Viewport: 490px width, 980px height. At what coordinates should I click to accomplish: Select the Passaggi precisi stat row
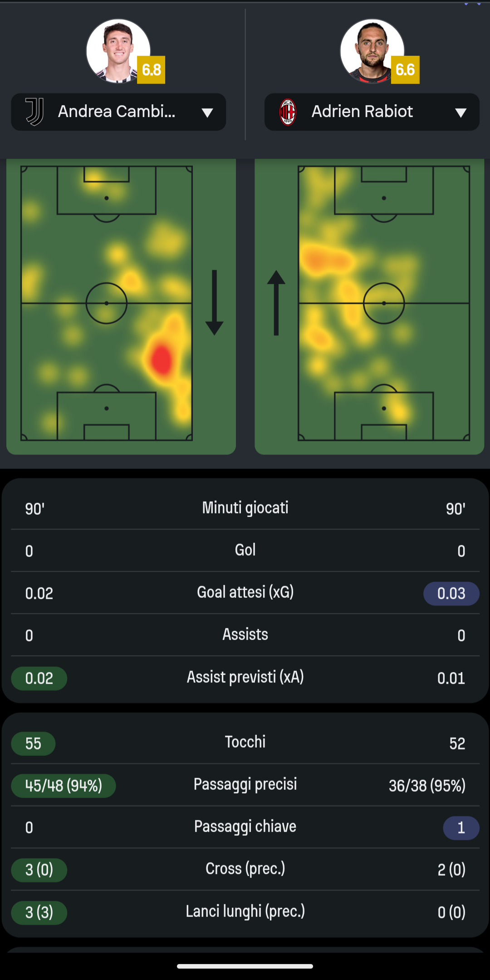point(245,784)
